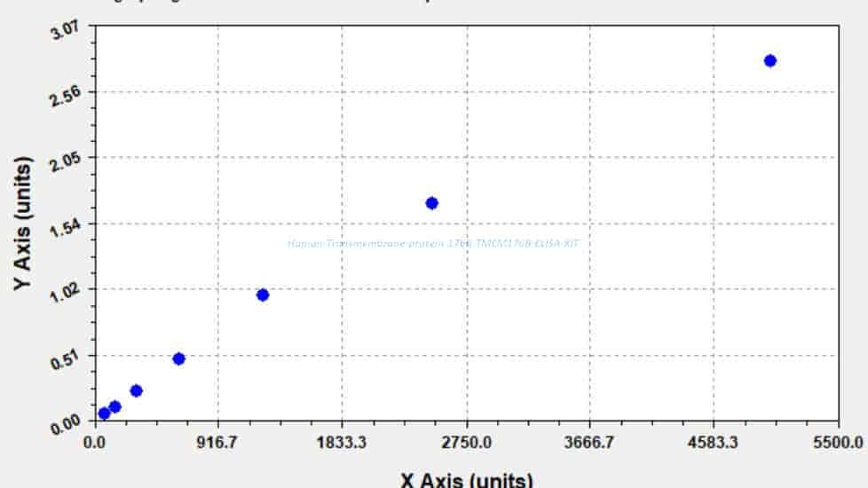
Task: Click the data point just below 0.51 gridline
Action: (x=178, y=359)
